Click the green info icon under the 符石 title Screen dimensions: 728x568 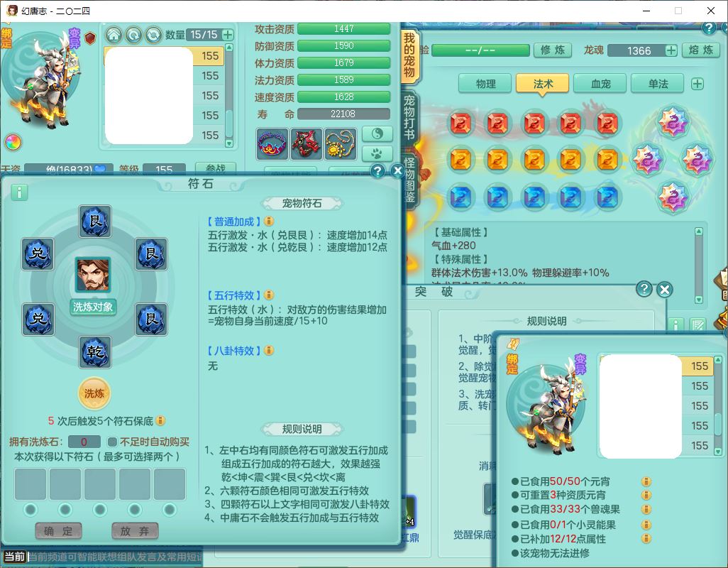coord(19,192)
